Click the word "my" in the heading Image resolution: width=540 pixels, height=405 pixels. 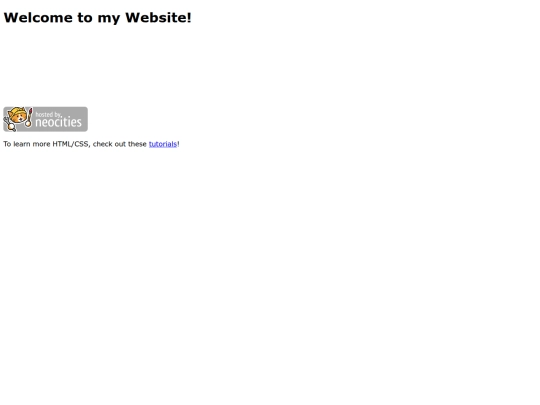tap(108, 19)
